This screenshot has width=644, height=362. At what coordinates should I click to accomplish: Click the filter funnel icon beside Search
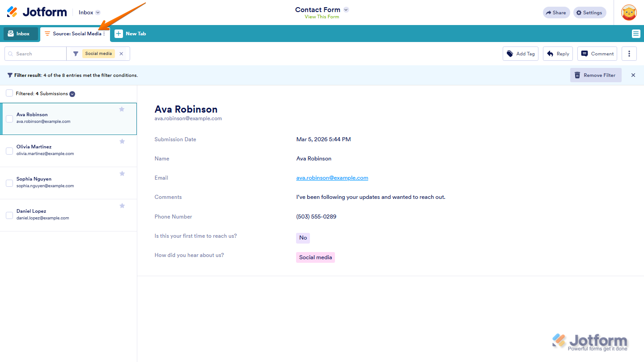click(x=75, y=53)
